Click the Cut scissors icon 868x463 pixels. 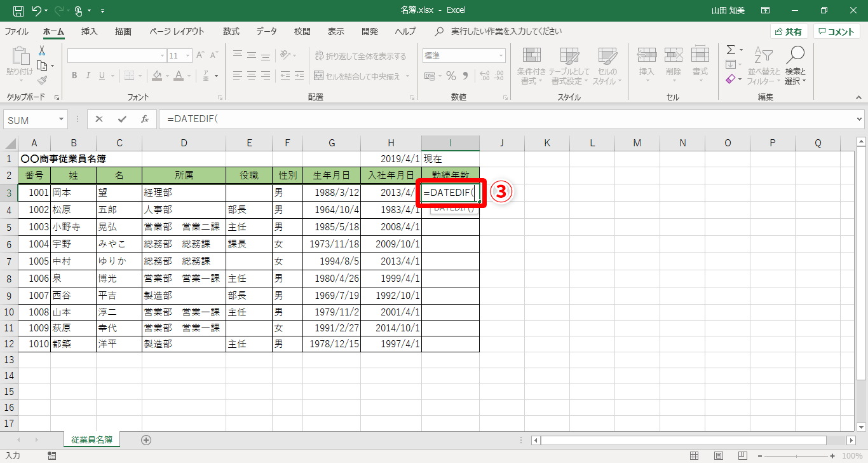[42, 51]
